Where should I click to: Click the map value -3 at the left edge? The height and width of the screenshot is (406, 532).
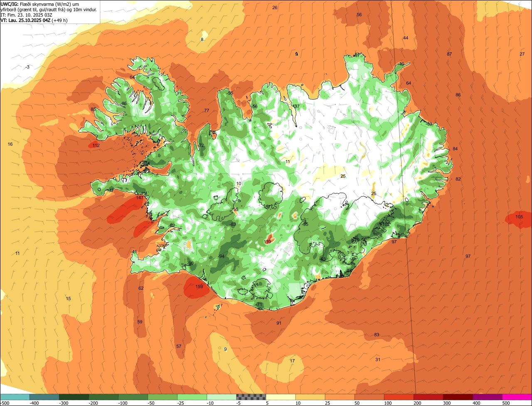click(27, 67)
